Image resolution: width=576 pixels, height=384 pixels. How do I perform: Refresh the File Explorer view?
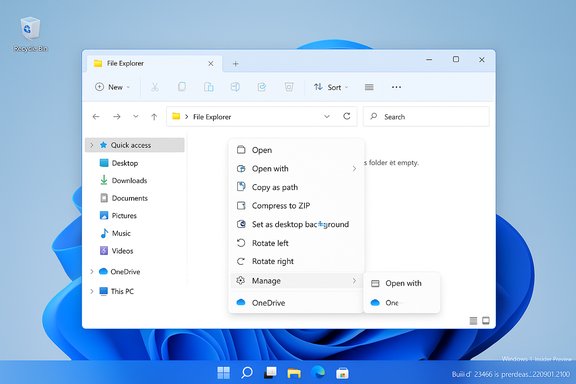346,116
